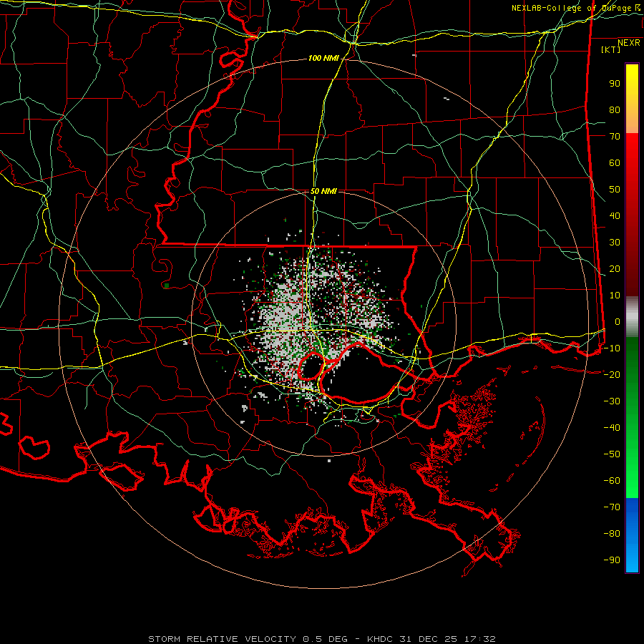This screenshot has width=644, height=644.
Task: Click the 50 NMI range ring label
Action: point(323,191)
